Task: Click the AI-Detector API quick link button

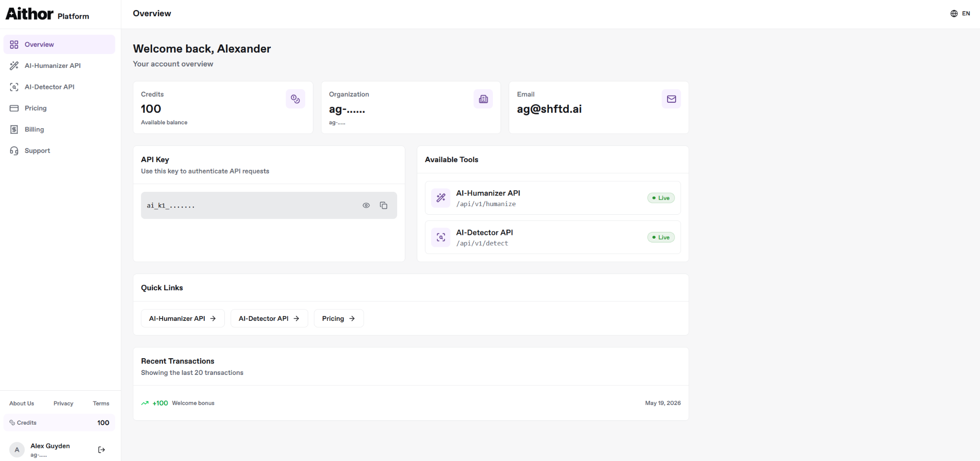Action: (269, 318)
